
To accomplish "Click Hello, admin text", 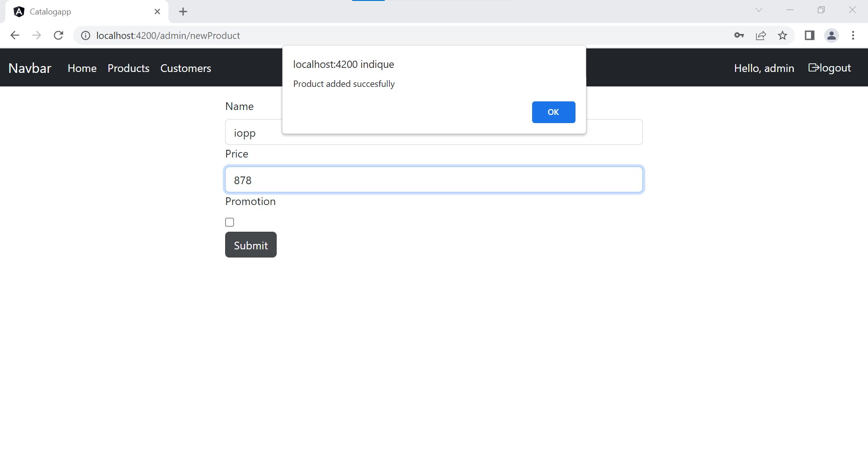I will point(764,68).
